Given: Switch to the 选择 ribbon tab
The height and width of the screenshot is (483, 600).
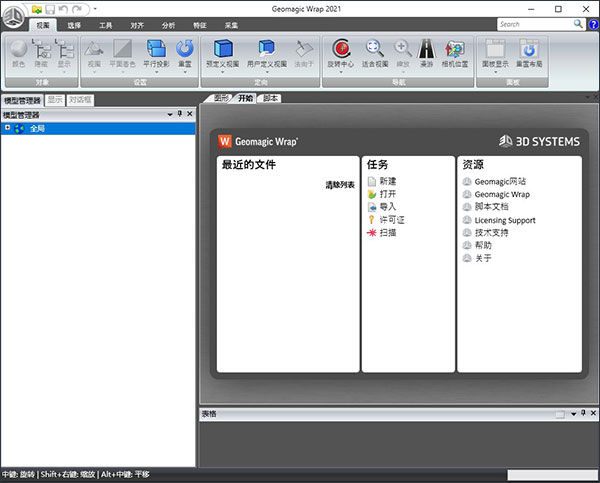Looking at the screenshot, I should tap(75, 23).
